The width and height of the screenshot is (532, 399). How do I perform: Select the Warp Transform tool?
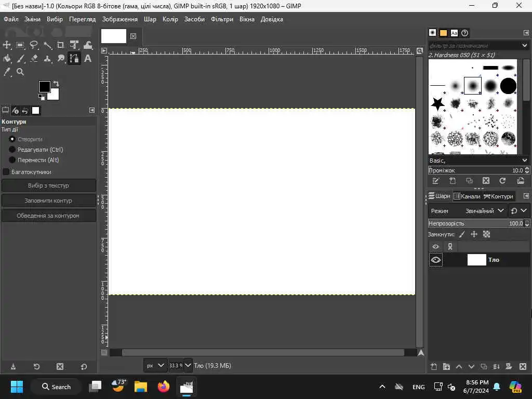pos(88,45)
